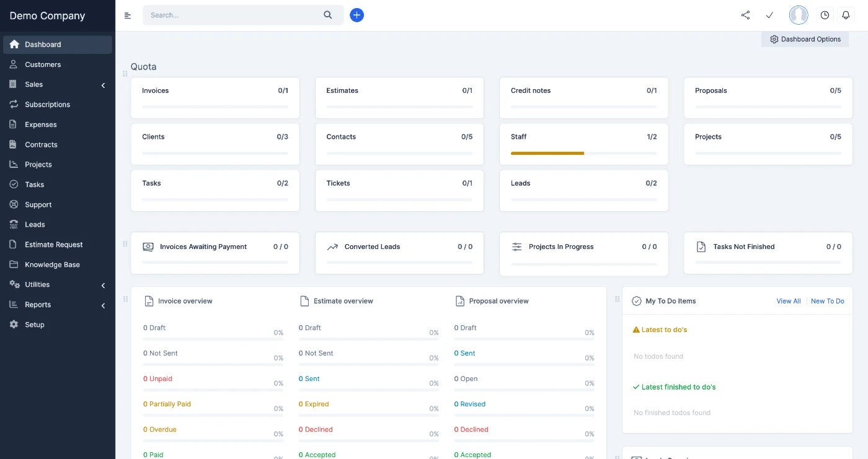The image size is (868, 459).
Task: Click the Projects In Progress sliders icon
Action: click(516, 247)
